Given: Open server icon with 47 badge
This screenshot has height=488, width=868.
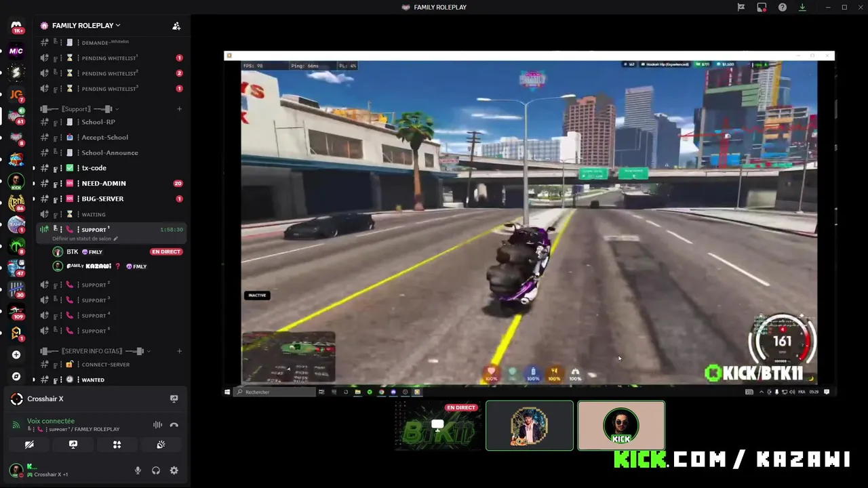Looking at the screenshot, I should pos(16,268).
